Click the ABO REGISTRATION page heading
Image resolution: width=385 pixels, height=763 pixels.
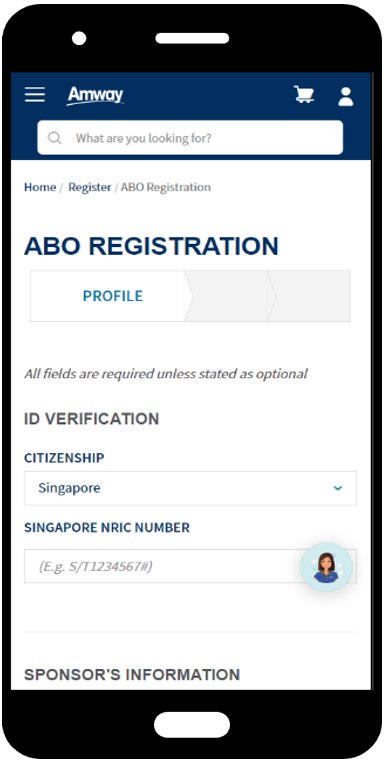click(151, 246)
